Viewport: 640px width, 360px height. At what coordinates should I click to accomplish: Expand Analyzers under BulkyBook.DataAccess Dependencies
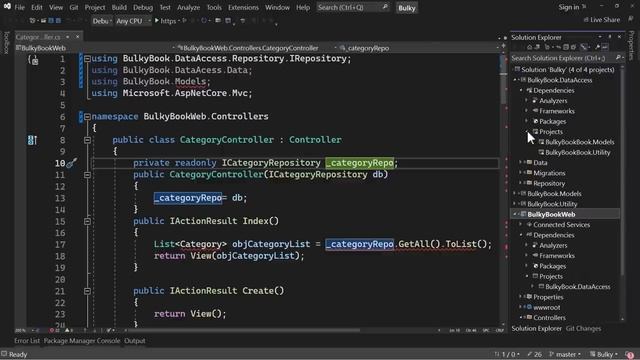pyautogui.click(x=527, y=101)
